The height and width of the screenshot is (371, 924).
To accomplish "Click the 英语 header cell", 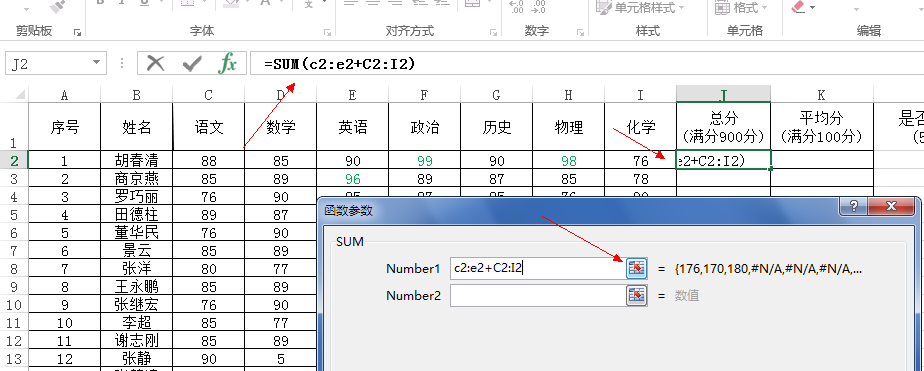I will (352, 127).
